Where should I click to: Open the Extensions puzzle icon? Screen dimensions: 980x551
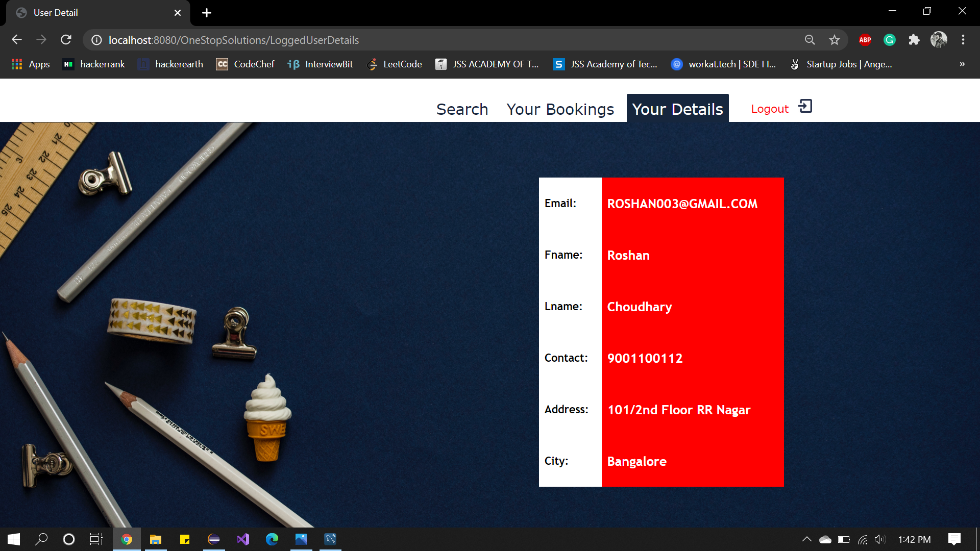[914, 40]
